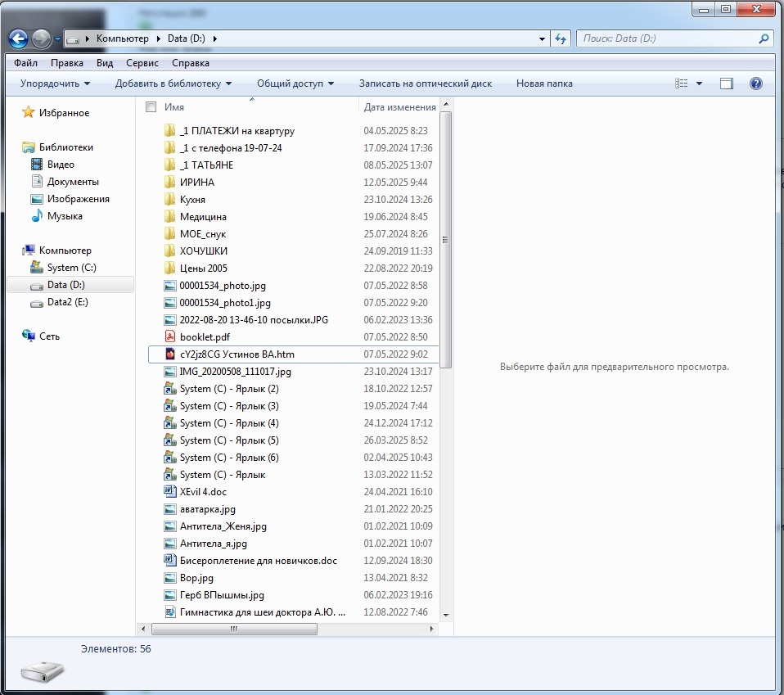The height and width of the screenshot is (695, 784).
Task: Click the XEvil 4.doc Word icon
Action: pos(170,491)
